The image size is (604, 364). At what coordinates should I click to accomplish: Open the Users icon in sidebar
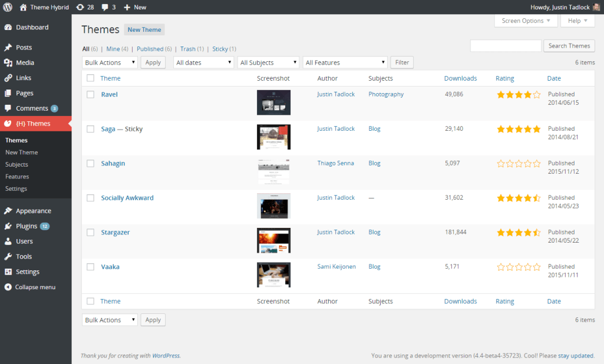(x=8, y=241)
